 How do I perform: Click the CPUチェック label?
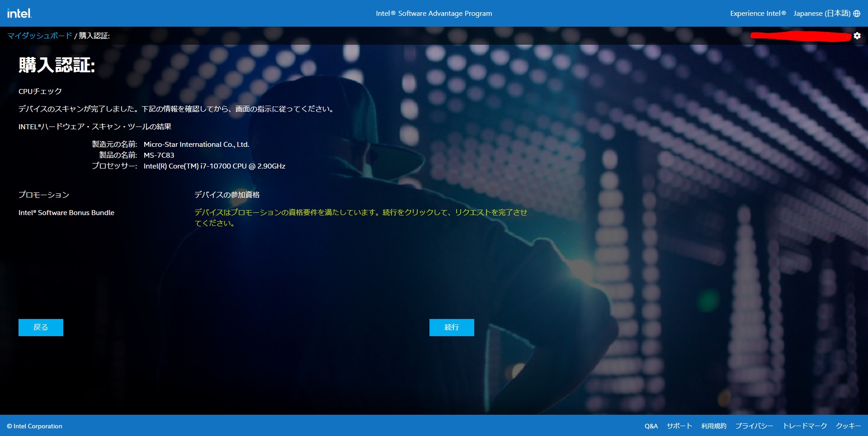click(x=40, y=91)
